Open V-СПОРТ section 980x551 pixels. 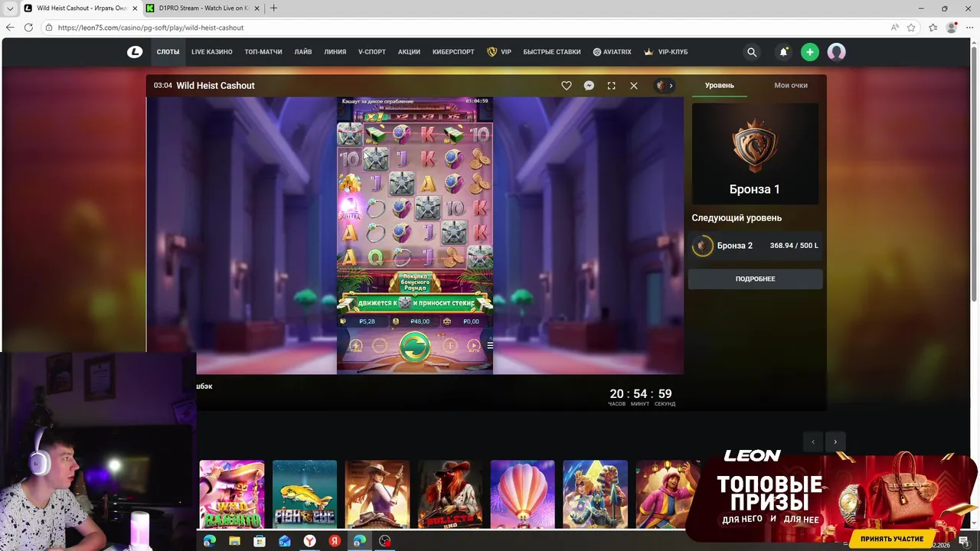click(372, 52)
